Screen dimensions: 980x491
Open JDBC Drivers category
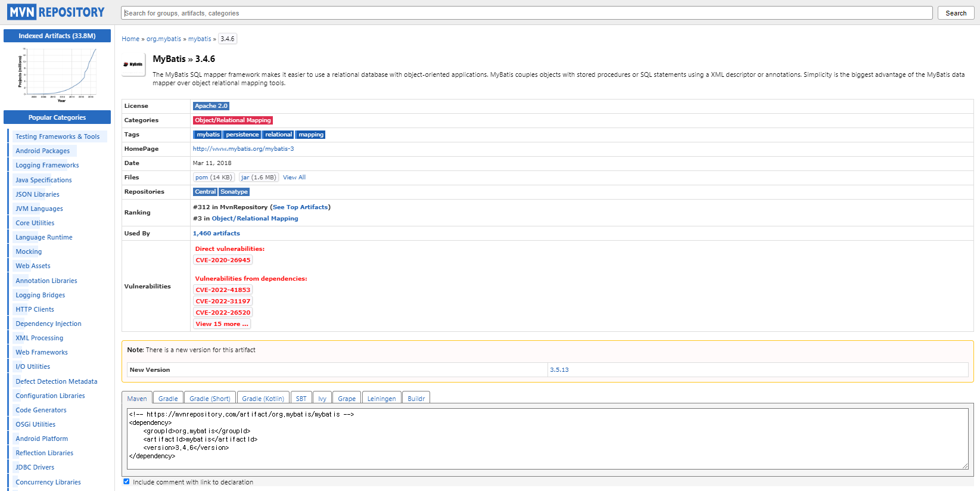(35, 467)
